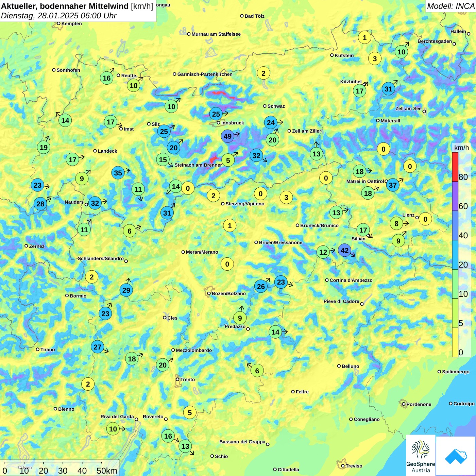Select the 26 km/h marker northeast of Bozen
This screenshot has width=476, height=476.
[261, 286]
